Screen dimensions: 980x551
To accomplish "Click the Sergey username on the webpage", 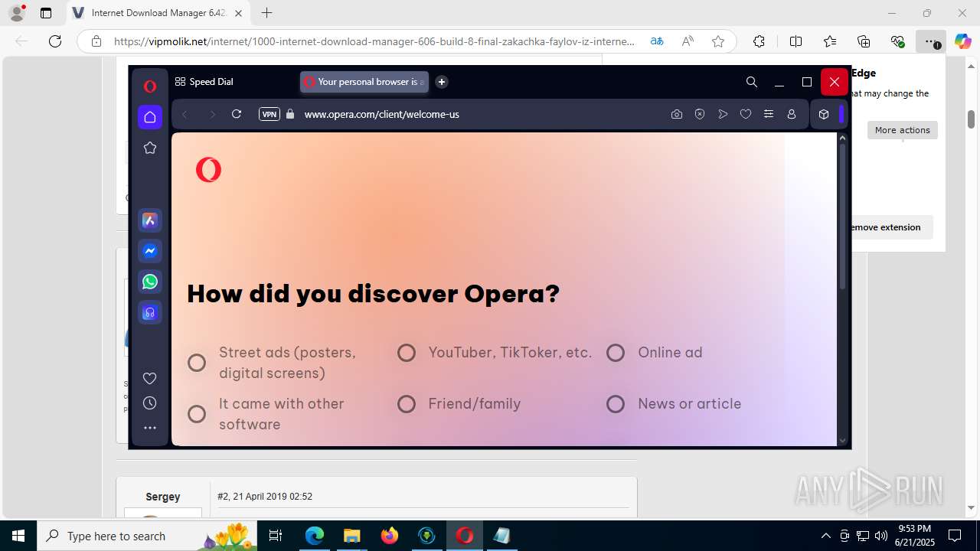I will click(163, 497).
